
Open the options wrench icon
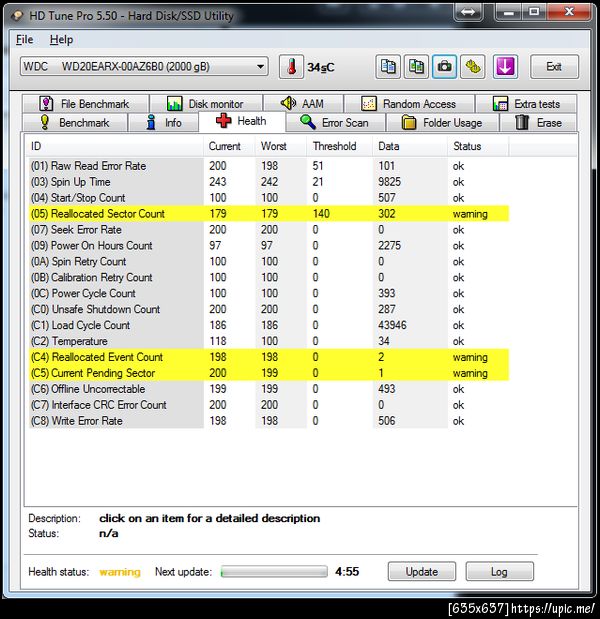pyautogui.click(x=472, y=67)
